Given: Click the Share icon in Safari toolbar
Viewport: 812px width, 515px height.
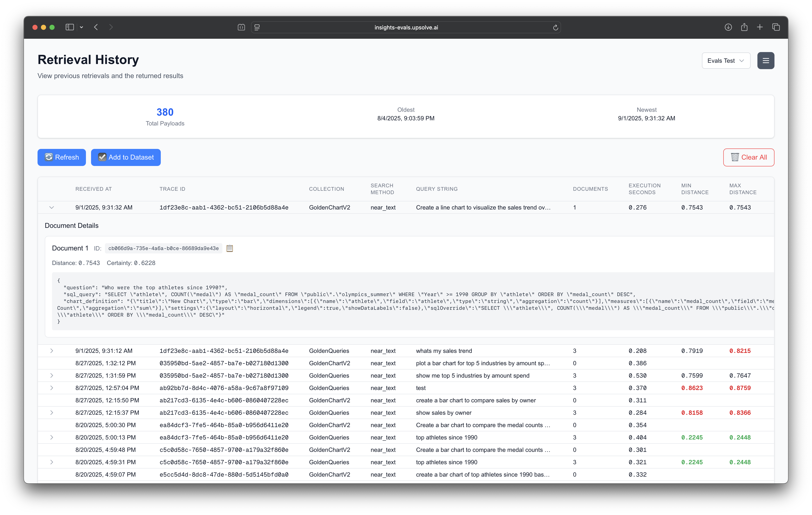Looking at the screenshot, I should point(744,27).
